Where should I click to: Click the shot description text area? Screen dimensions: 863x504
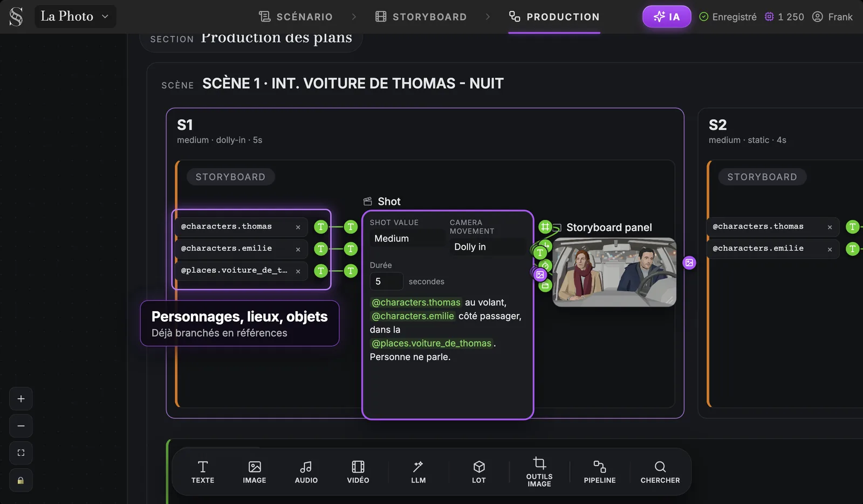click(x=447, y=329)
